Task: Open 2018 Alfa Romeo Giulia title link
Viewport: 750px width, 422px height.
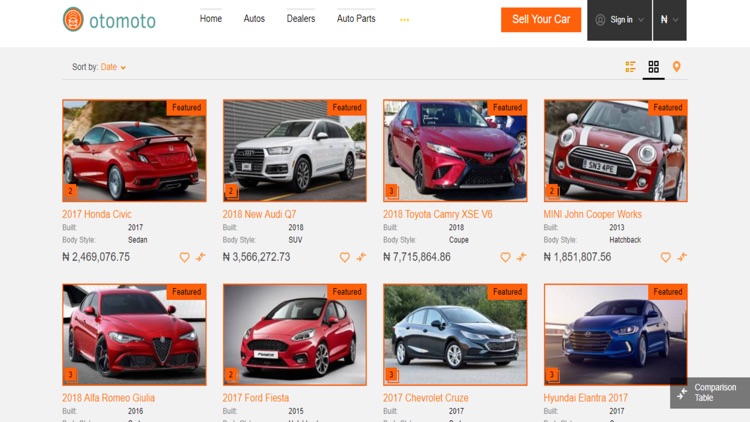Action: [108, 398]
